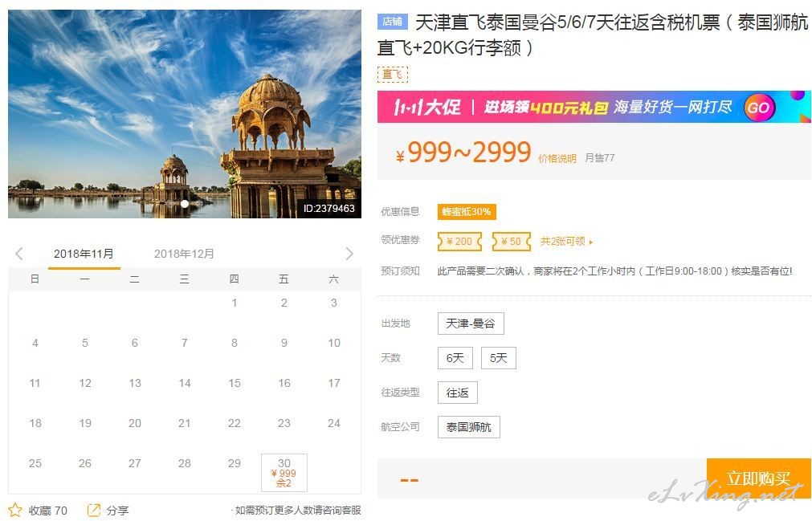Select November 30 date priced ¥999
The image size is (812, 521).
click(284, 472)
